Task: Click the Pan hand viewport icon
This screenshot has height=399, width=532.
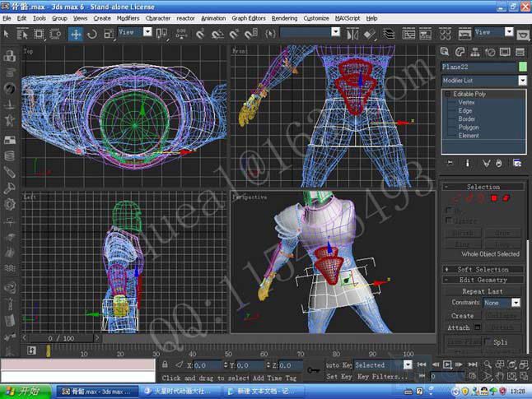Action: coord(499,376)
